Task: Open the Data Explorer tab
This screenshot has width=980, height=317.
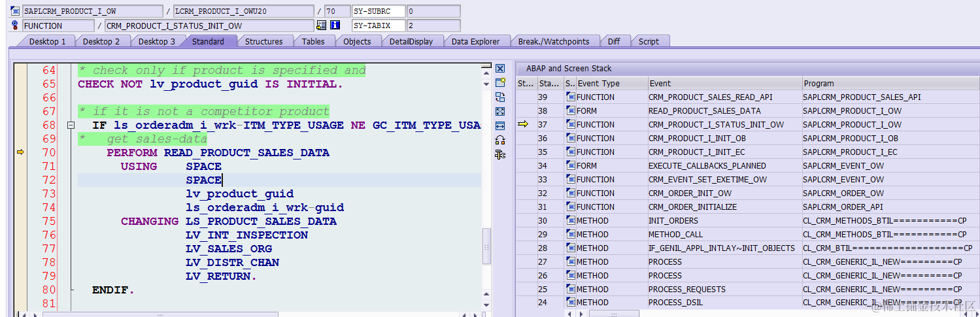Action: click(475, 41)
